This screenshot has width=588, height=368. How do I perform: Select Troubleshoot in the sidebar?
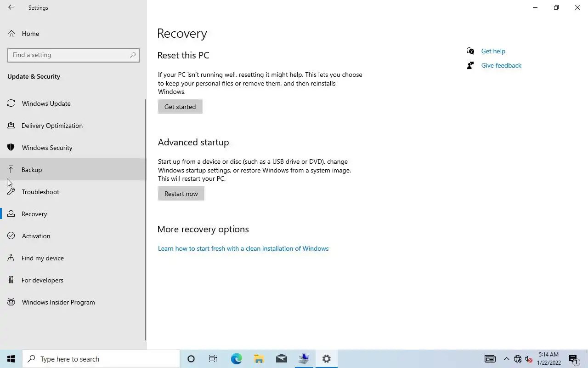[x=73, y=192]
